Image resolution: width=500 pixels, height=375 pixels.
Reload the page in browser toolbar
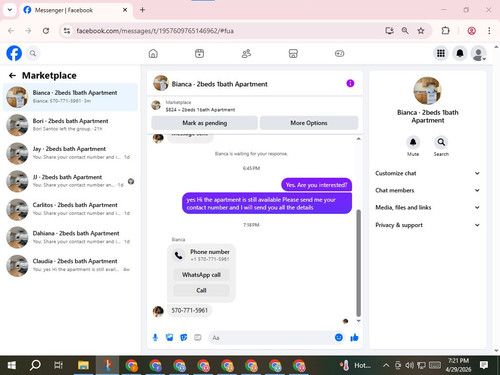[46, 31]
